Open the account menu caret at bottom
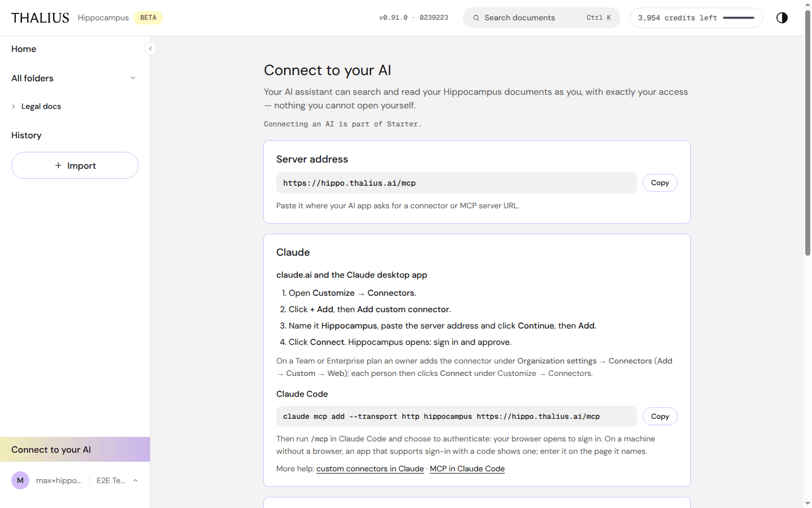This screenshot has width=812, height=508. tap(135, 480)
